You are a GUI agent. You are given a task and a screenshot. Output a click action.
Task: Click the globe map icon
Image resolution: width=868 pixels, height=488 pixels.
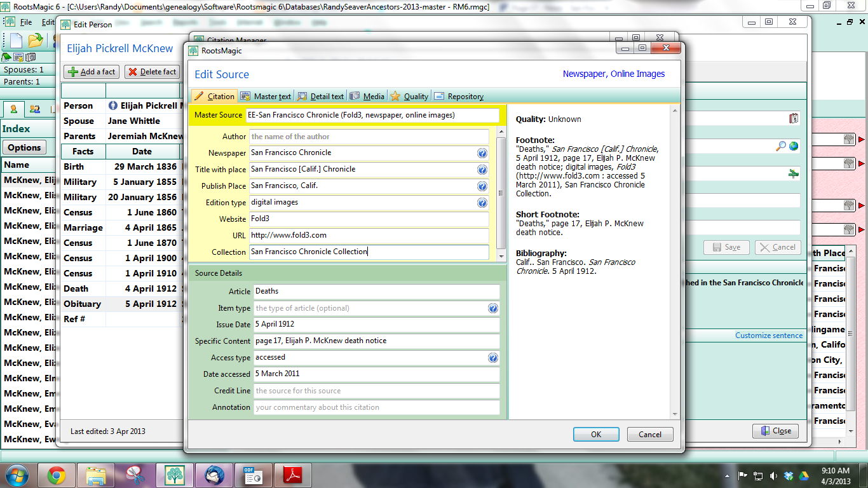click(794, 146)
